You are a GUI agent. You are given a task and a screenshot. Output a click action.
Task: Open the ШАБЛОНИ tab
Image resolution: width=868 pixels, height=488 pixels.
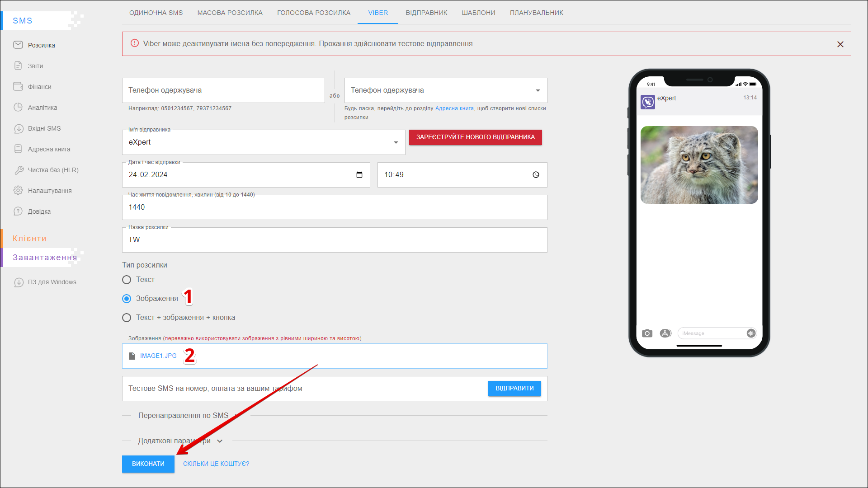coord(478,13)
